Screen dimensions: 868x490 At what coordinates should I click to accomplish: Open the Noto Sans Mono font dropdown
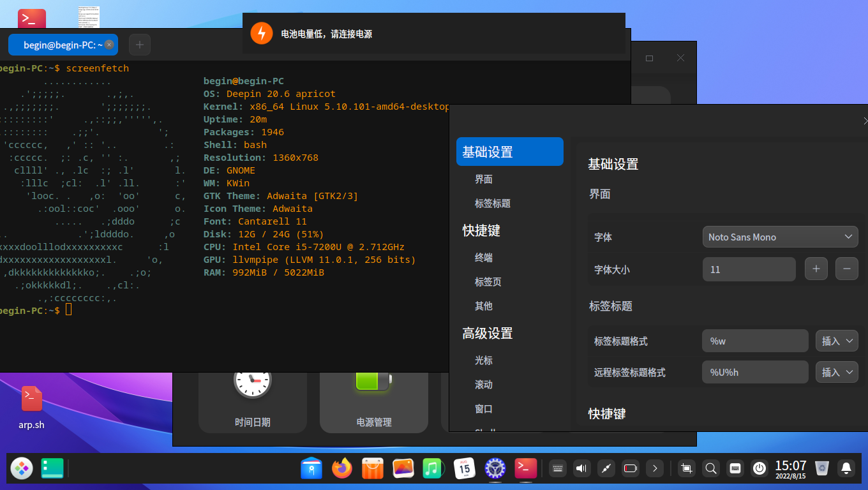click(x=781, y=237)
